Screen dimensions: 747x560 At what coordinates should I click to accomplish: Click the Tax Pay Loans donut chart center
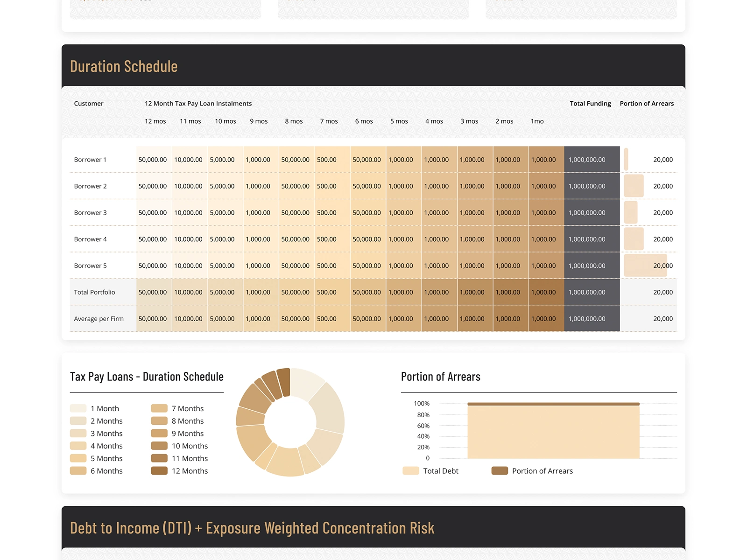tap(290, 422)
